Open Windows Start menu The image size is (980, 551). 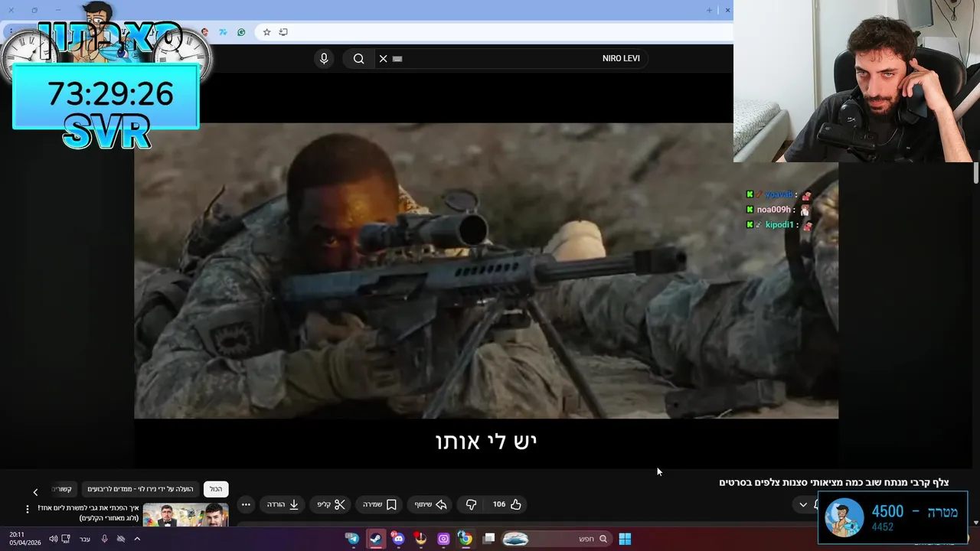[625, 539]
